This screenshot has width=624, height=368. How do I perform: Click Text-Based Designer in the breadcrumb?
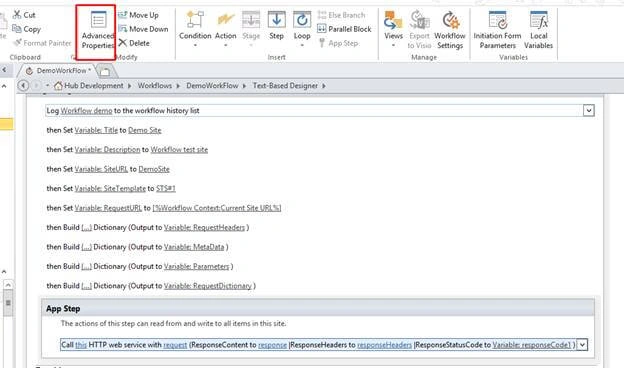pyautogui.click(x=285, y=86)
